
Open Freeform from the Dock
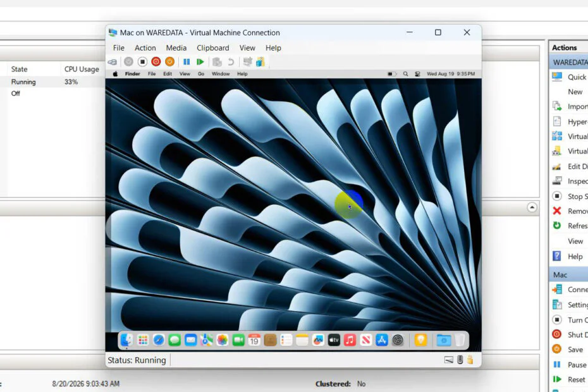tap(318, 340)
